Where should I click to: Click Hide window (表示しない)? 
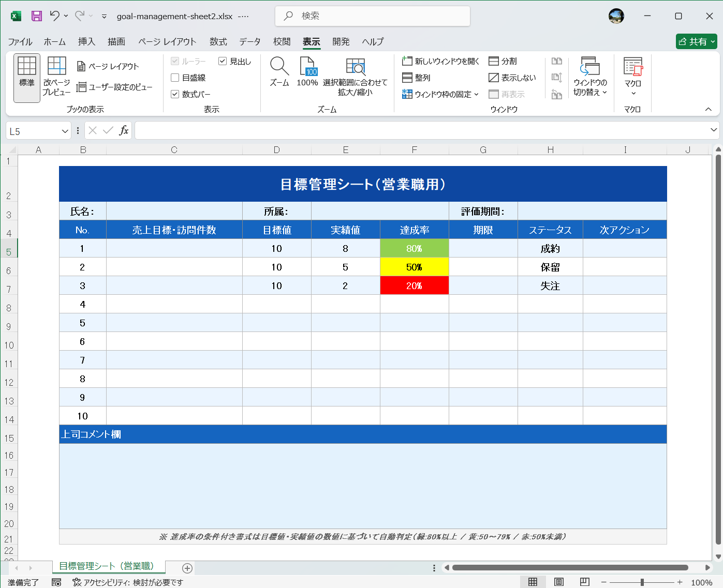pos(512,78)
